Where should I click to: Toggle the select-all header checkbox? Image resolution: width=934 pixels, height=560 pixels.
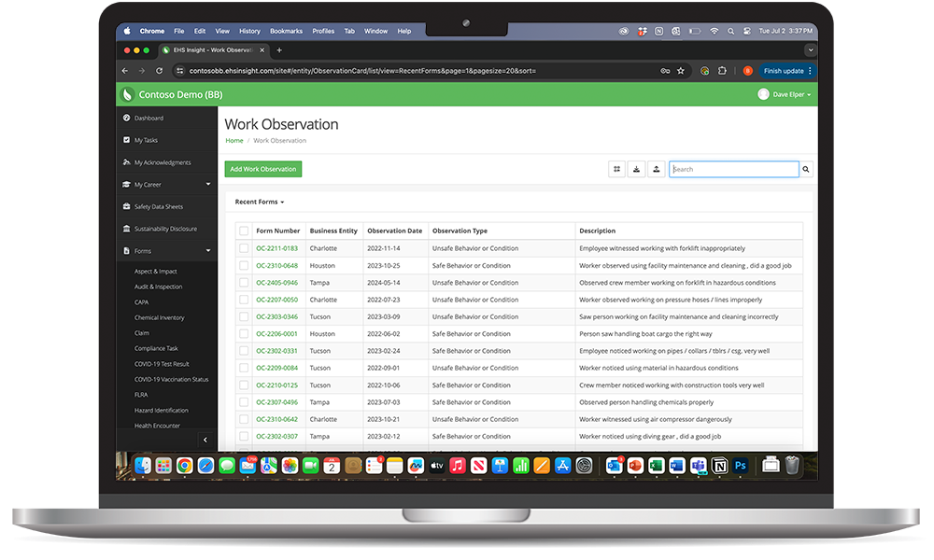(x=244, y=231)
